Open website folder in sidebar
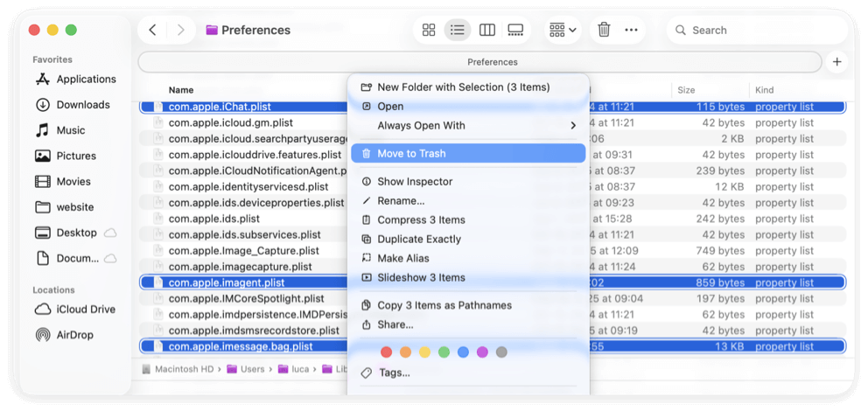868x411 pixels. pyautogui.click(x=64, y=207)
